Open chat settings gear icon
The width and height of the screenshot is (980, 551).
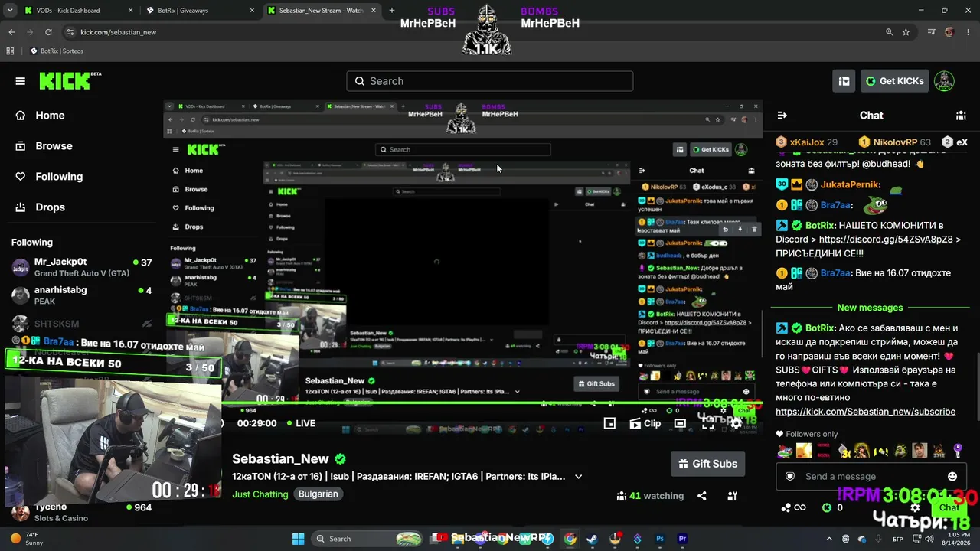click(915, 507)
